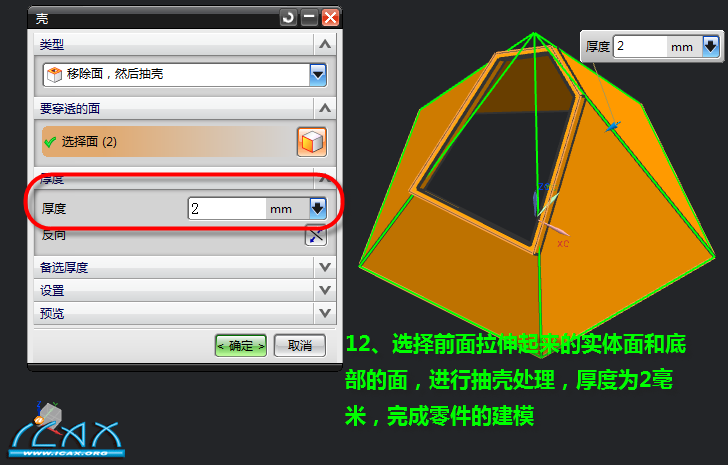728x465 pixels.
Task: Expand the 备选厚度 section
Action: coord(325,267)
